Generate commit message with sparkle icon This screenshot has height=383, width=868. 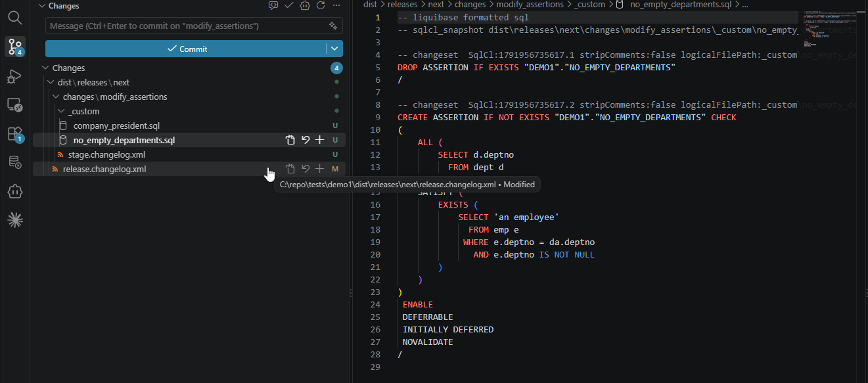(x=333, y=26)
